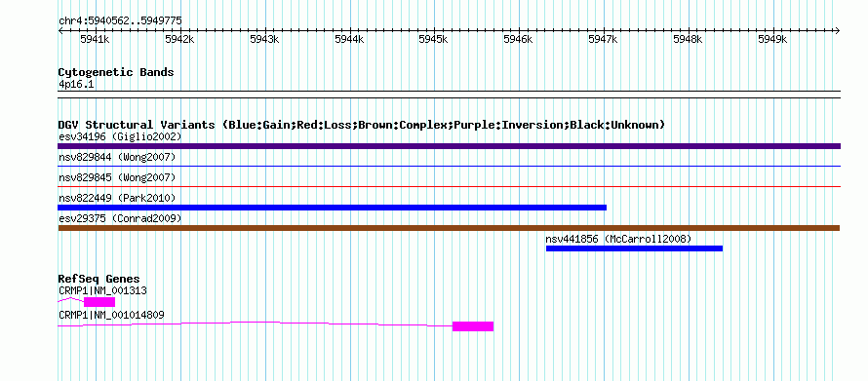Open the nsv829844 (Wong2007) label
The width and height of the screenshot is (868, 381).
click(117, 158)
